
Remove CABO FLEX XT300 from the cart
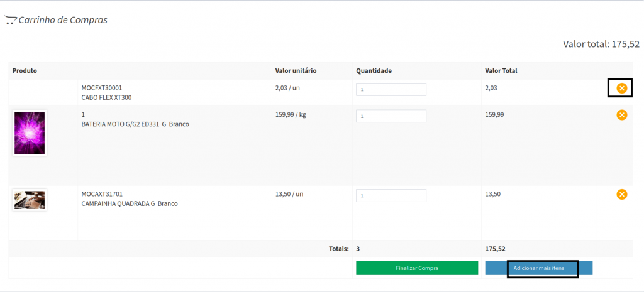[x=621, y=89]
